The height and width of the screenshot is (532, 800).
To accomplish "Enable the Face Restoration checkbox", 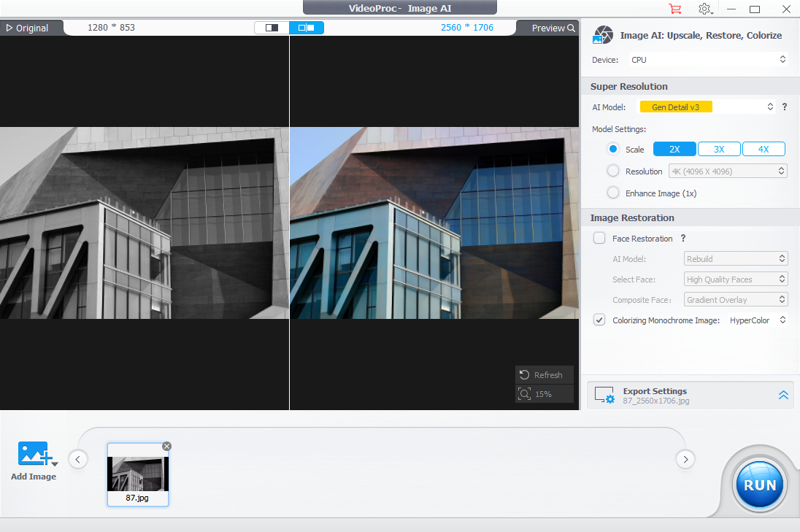I will pyautogui.click(x=599, y=238).
